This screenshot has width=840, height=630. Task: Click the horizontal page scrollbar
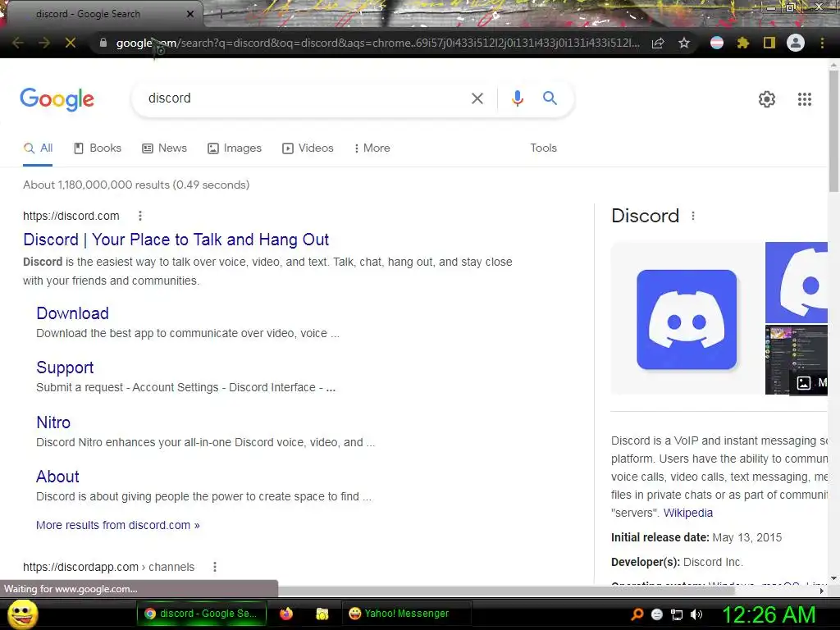click(x=505, y=591)
